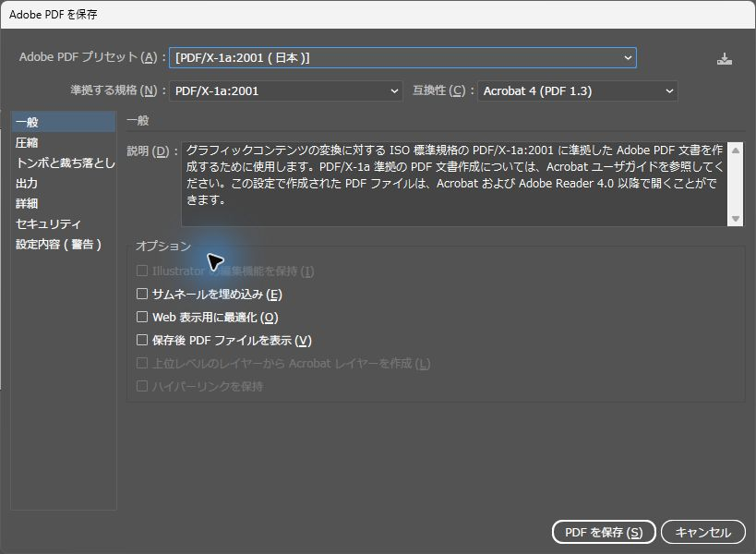Image resolution: width=756 pixels, height=554 pixels.
Task: Click the Adobe PDF を保存 title text
Action: tap(53, 15)
